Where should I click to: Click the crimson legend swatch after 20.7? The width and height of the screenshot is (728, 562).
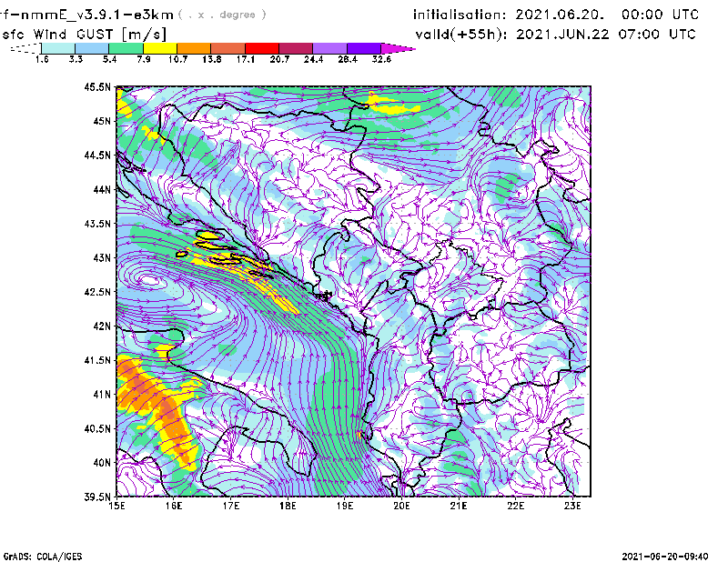297,48
